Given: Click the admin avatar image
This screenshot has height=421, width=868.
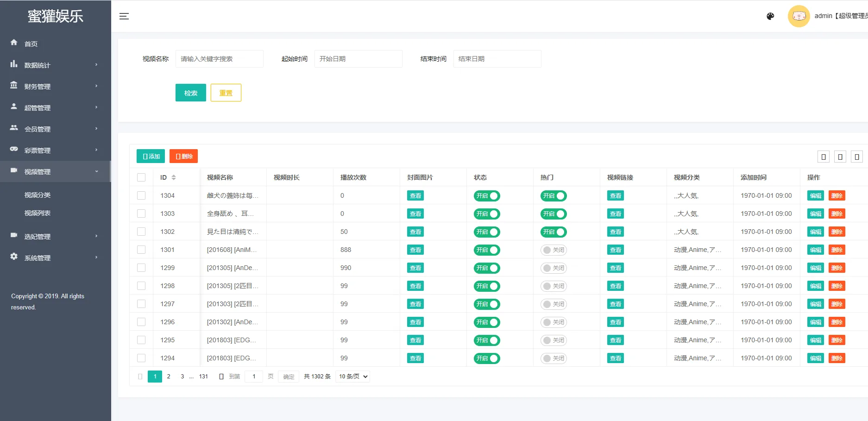Looking at the screenshot, I should point(799,16).
